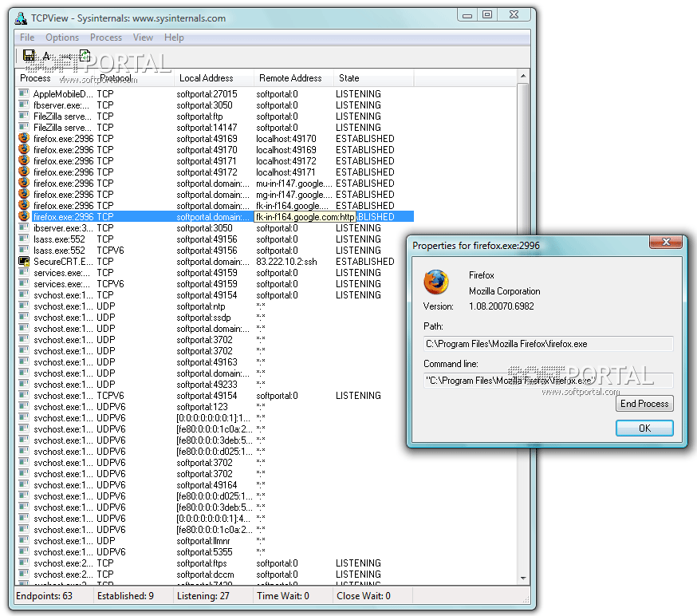
Task: Click 'Time Wait: 0' in the status bar
Action: [283, 596]
